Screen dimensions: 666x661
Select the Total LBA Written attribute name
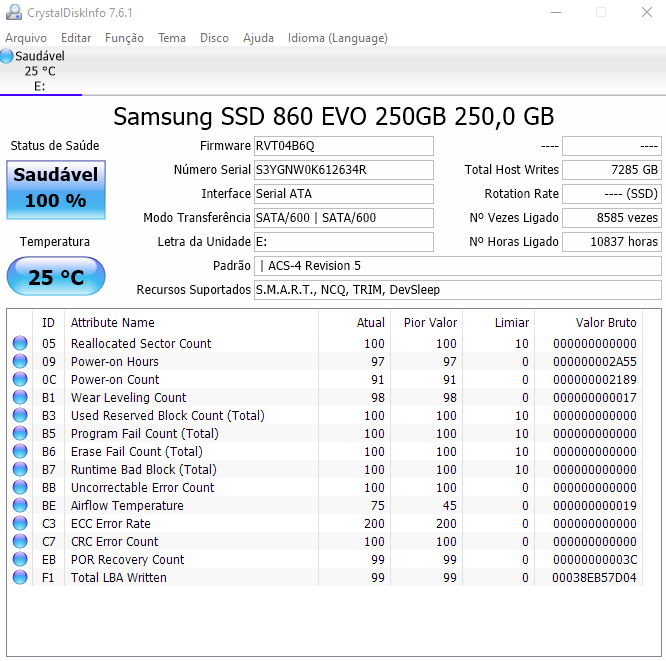119,577
